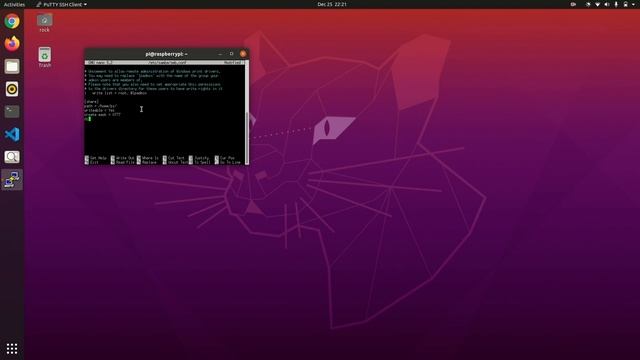Click the Get Help shortcut in nano
Viewport: 640px width, 360px height.
[96, 158]
